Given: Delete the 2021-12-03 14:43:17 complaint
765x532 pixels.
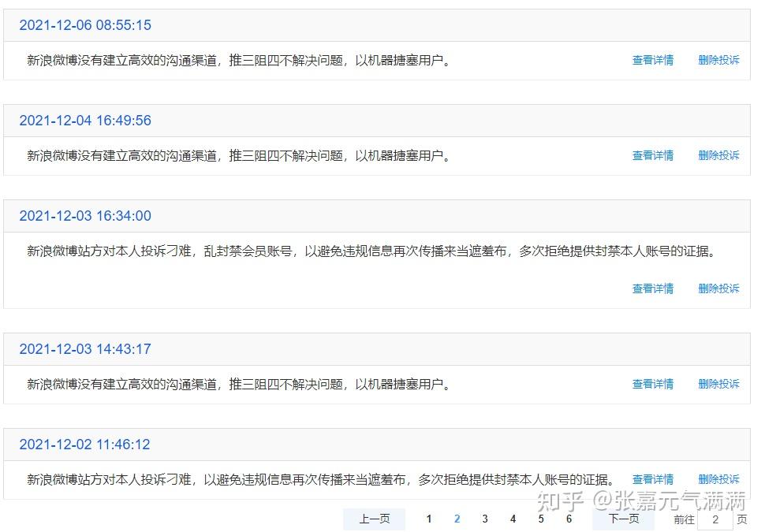Looking at the screenshot, I should point(718,385).
